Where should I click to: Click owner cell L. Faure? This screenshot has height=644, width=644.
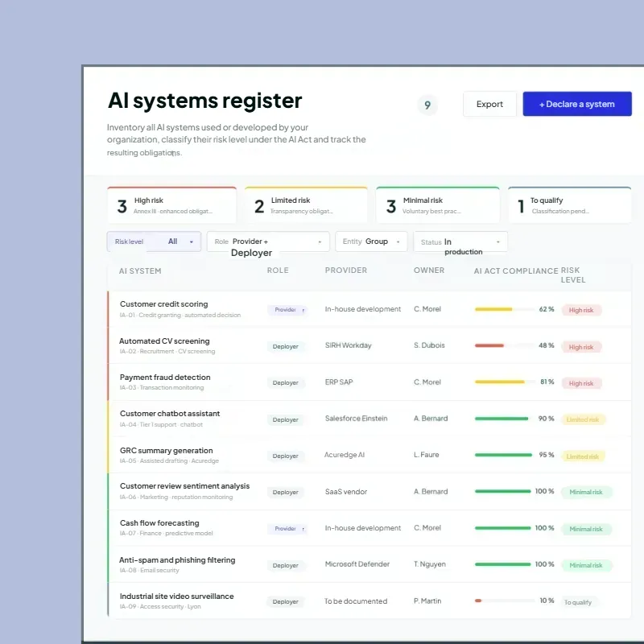pyautogui.click(x=427, y=455)
